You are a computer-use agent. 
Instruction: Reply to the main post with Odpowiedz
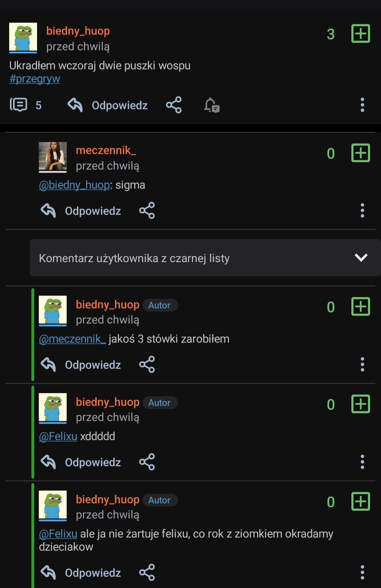[x=108, y=105]
